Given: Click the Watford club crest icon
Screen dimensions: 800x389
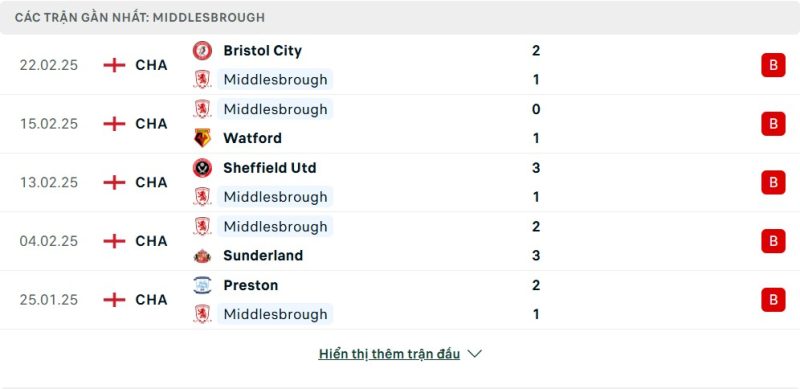Looking at the screenshot, I should click(203, 138).
